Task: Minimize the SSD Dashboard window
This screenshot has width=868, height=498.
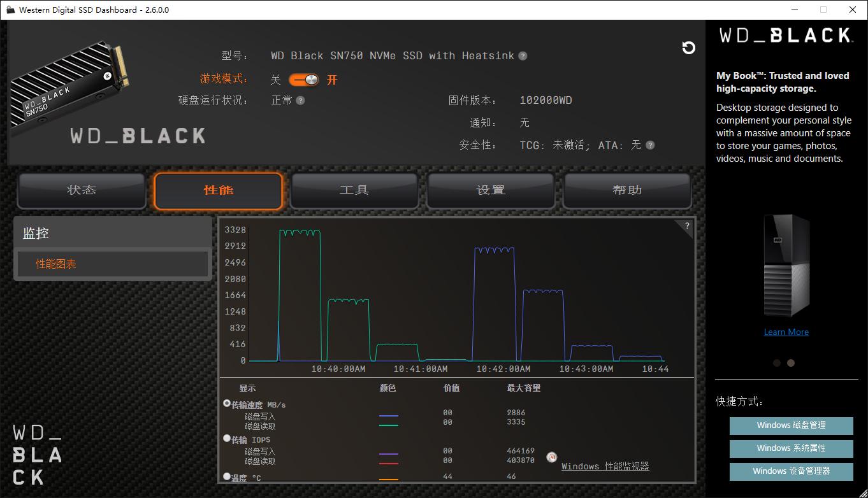Action: (794, 10)
